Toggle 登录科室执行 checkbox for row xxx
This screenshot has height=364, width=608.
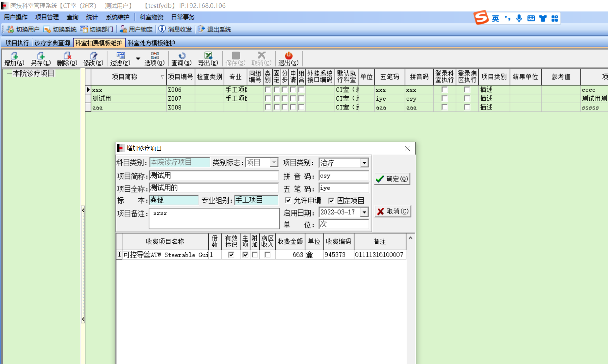(x=444, y=90)
